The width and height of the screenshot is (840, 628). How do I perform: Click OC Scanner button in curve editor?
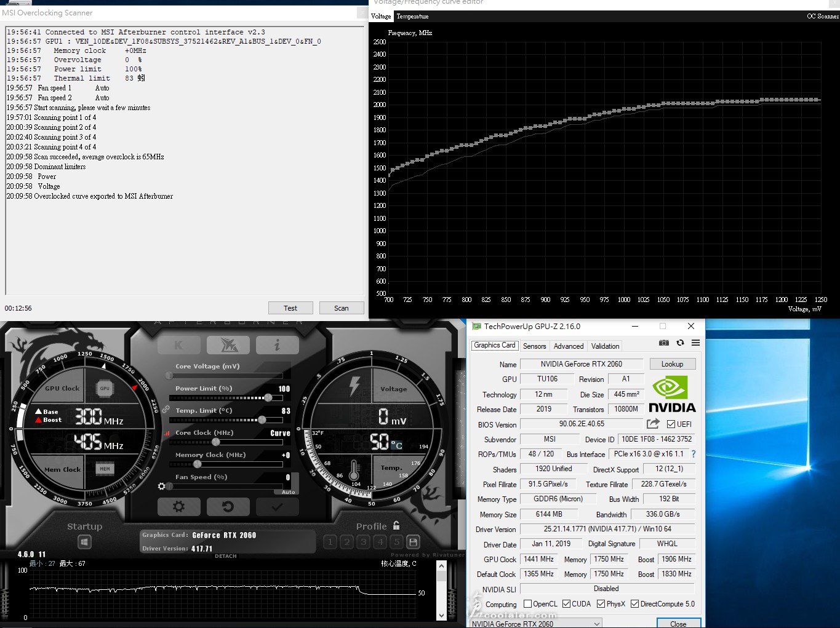point(822,16)
